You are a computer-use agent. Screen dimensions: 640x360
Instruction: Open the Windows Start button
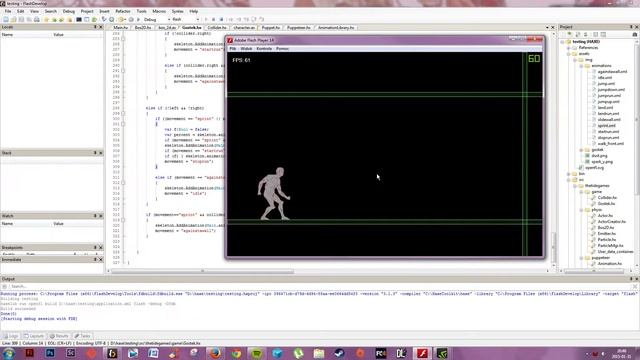point(9,353)
